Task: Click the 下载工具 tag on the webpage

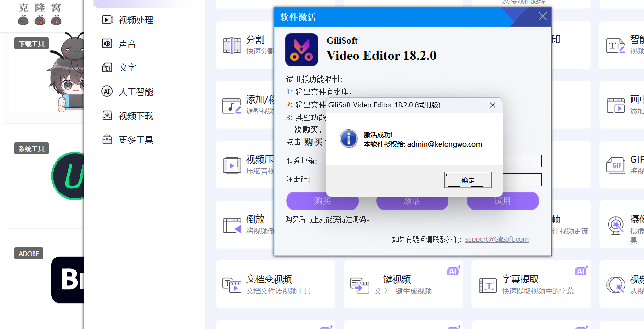Action: click(x=32, y=44)
